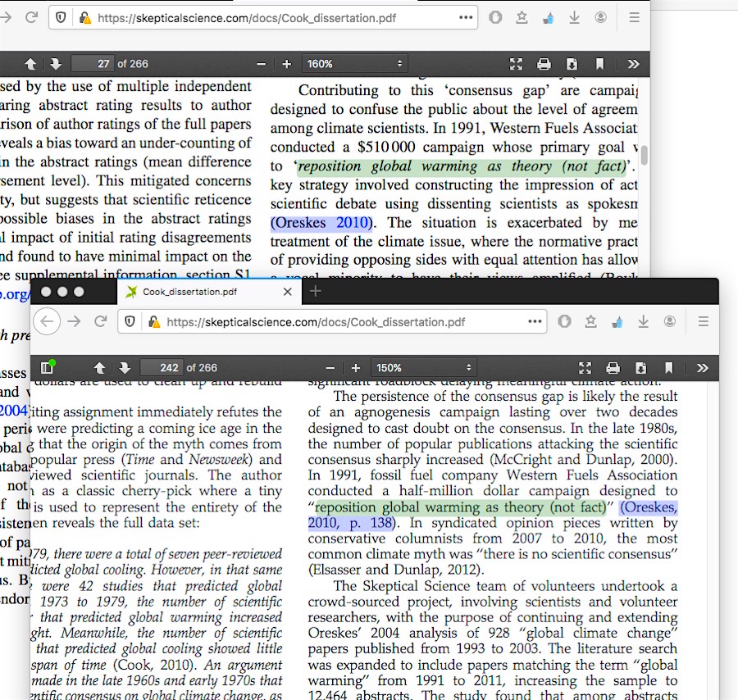
Task: Download PDF from the 150% zoom toolbar
Action: point(640,368)
